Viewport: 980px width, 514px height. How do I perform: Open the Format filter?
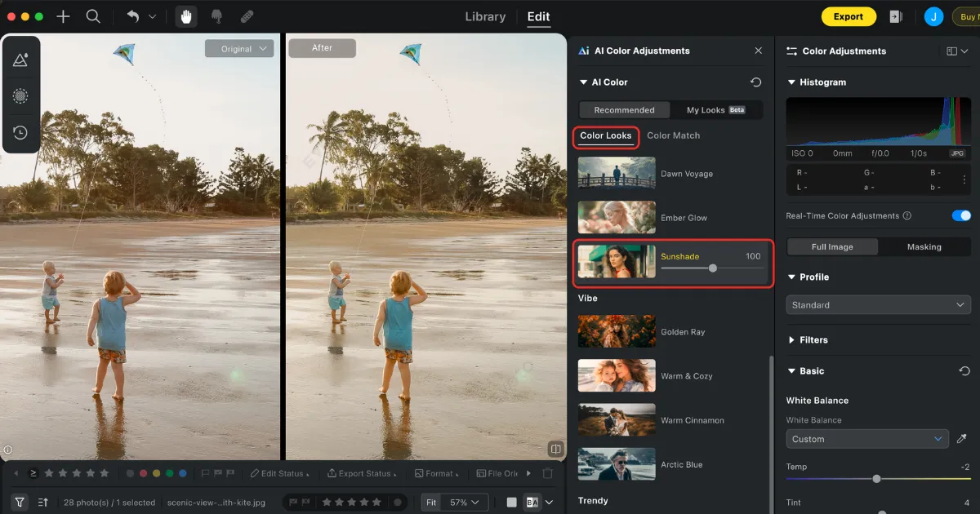[x=436, y=473]
